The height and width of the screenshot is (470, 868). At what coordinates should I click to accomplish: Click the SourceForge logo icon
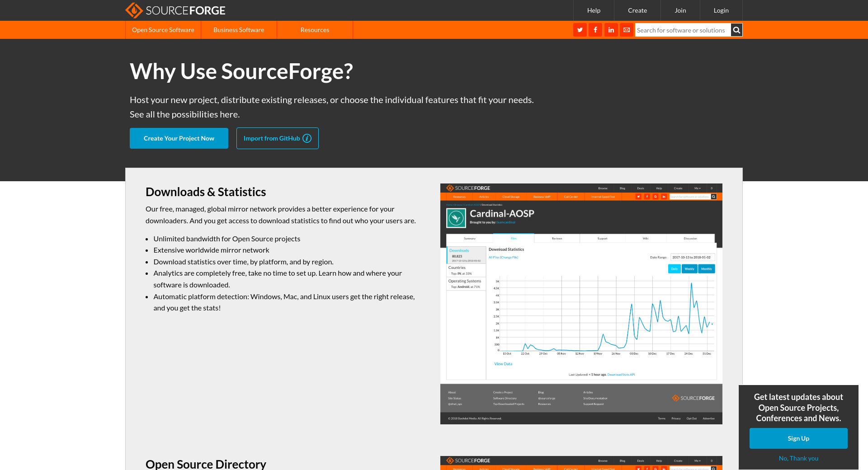pos(134,10)
